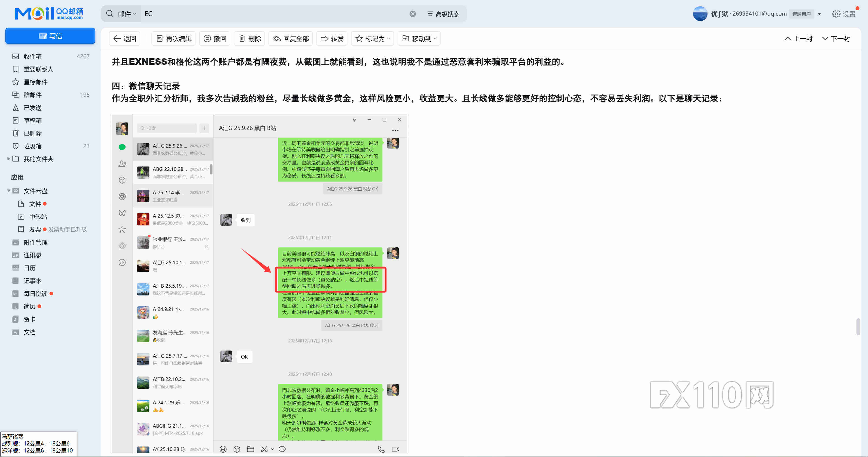Open the embedded WeChat chat screenshot
Screen dimensions: 868x457
[259, 283]
